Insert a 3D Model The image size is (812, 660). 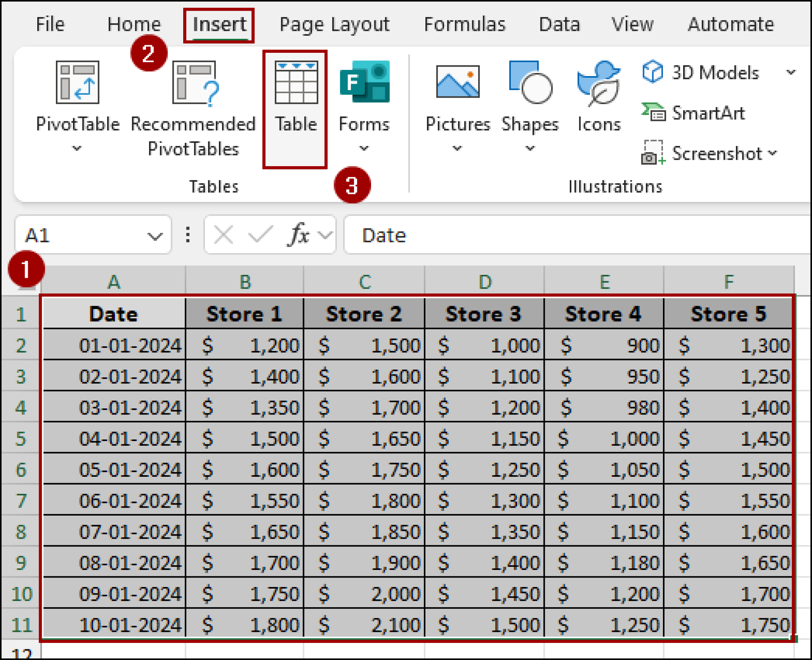pyautogui.click(x=714, y=72)
